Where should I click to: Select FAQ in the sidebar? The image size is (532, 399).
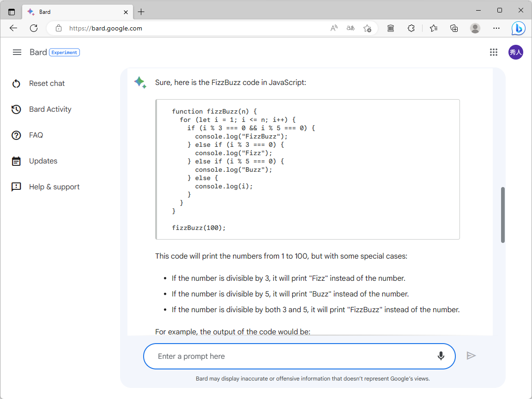coord(36,135)
